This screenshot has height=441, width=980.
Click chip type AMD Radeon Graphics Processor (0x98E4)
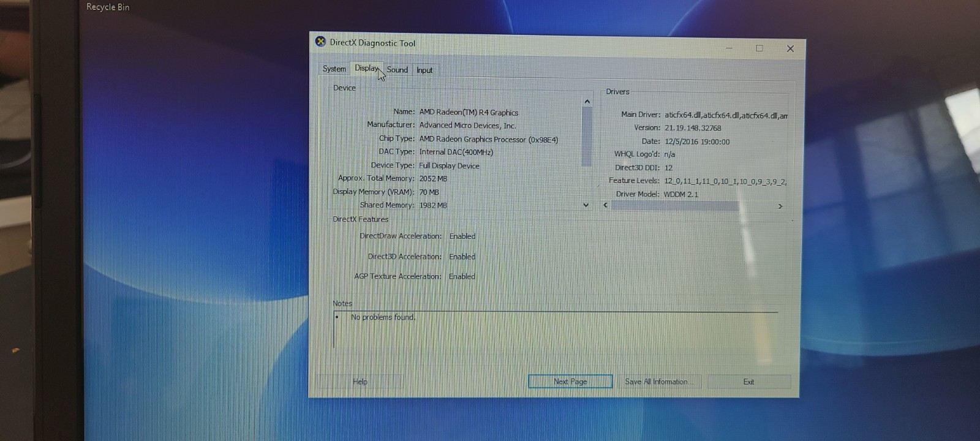coord(489,140)
